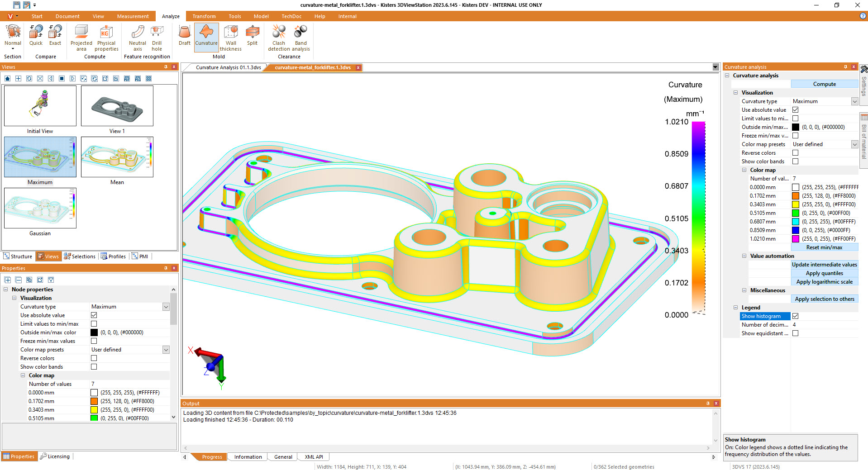Click Apply logarithmic scale button

[x=824, y=282]
